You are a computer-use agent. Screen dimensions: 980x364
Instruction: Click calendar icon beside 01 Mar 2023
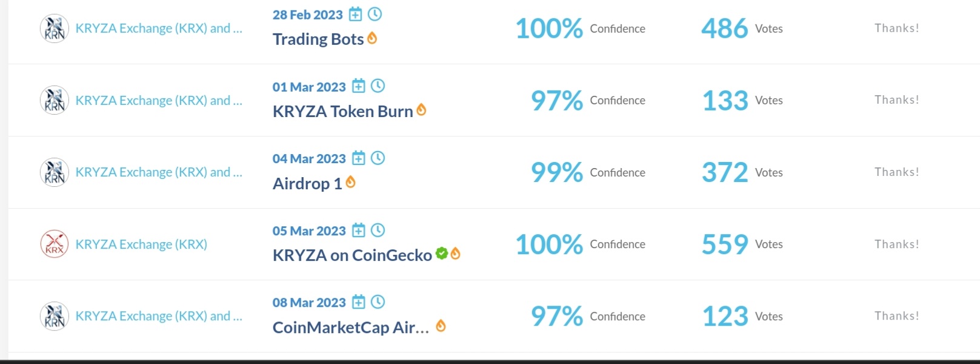click(359, 86)
